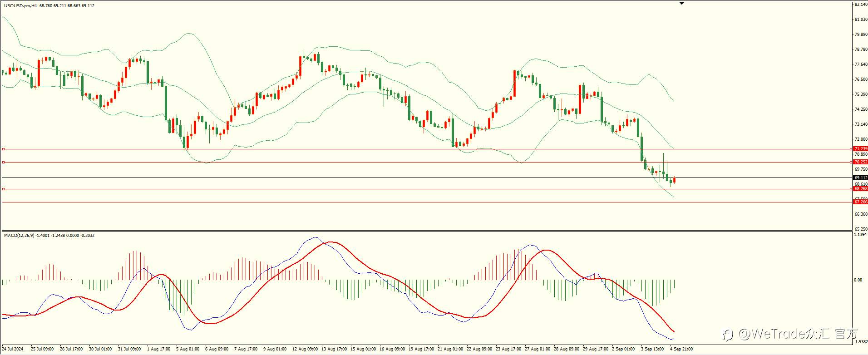868x355 pixels.
Task: Click the 21 Aug 01:00 time label
Action: 451,349
